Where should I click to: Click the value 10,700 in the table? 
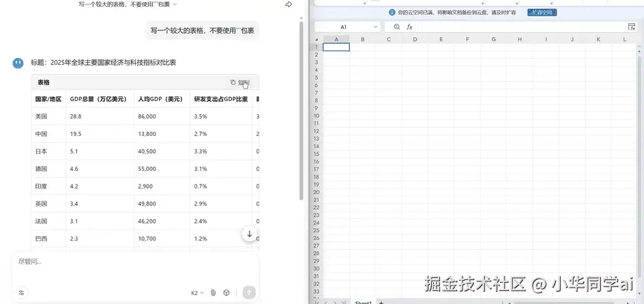tap(147, 238)
